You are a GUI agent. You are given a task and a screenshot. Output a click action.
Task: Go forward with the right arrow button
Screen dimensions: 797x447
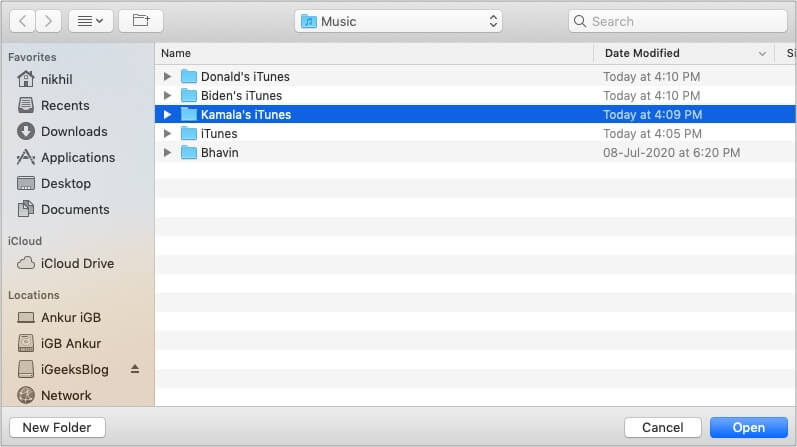coord(48,21)
